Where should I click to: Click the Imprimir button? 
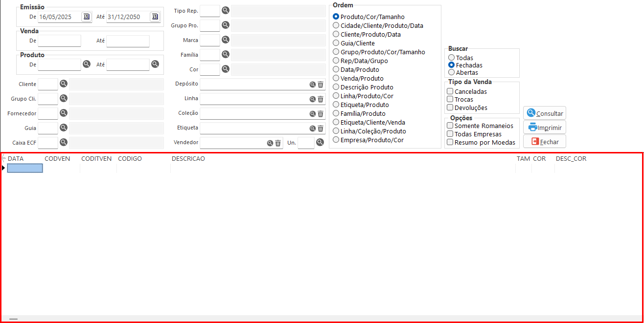click(x=544, y=128)
